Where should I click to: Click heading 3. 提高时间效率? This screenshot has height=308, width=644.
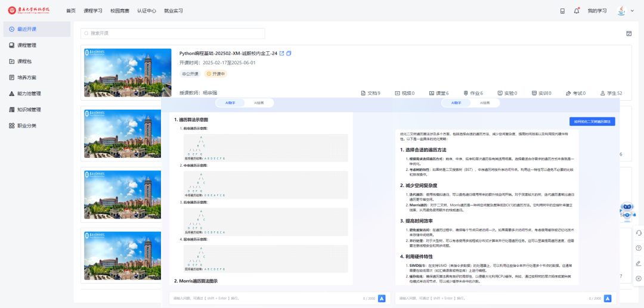[417, 220]
